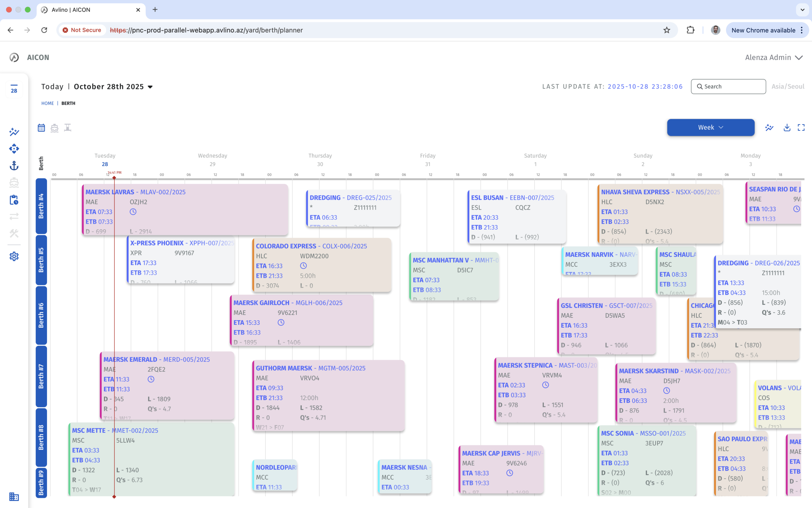Click the 14:41 PM current time marker
Screen dimensions: 812x508
[115, 173]
